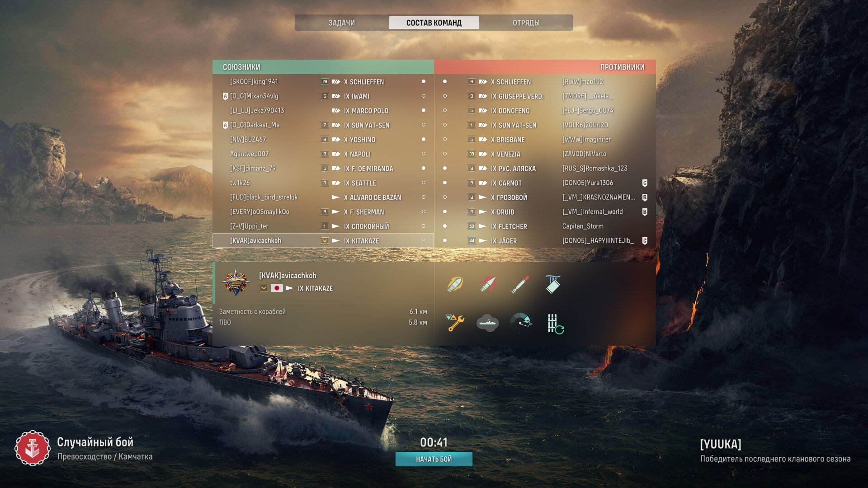Click the Random Battle anchor emblem
868x488 pixels.
(32, 448)
